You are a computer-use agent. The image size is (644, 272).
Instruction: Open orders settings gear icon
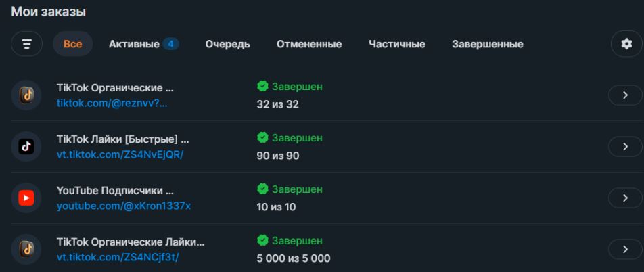626,44
